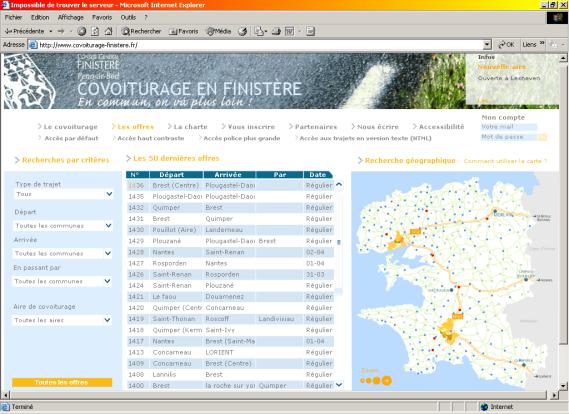This screenshot has height=414, width=569.
Task: Open the ? help menu
Action: pyautogui.click(x=146, y=17)
